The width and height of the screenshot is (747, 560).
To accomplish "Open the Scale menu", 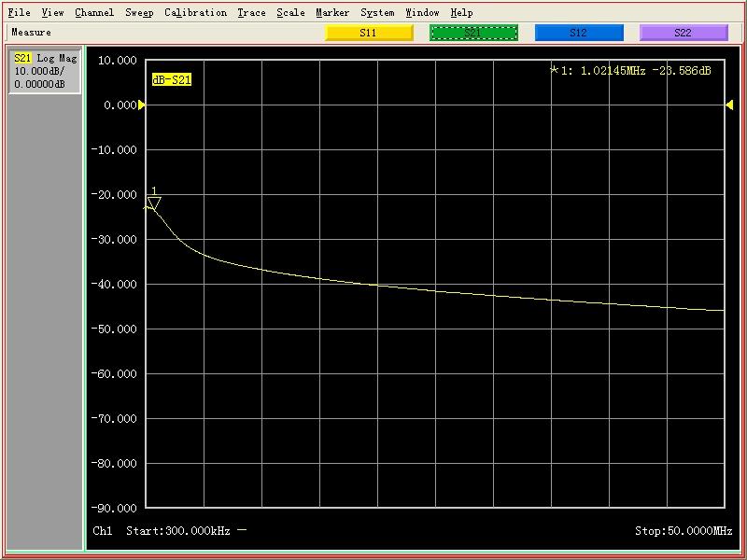I will (290, 12).
